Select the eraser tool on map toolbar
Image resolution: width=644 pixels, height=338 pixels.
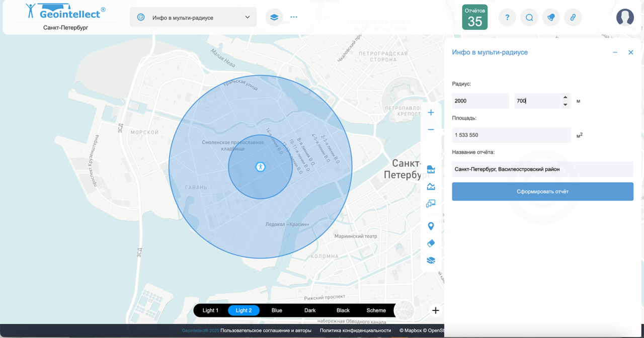[431, 243]
